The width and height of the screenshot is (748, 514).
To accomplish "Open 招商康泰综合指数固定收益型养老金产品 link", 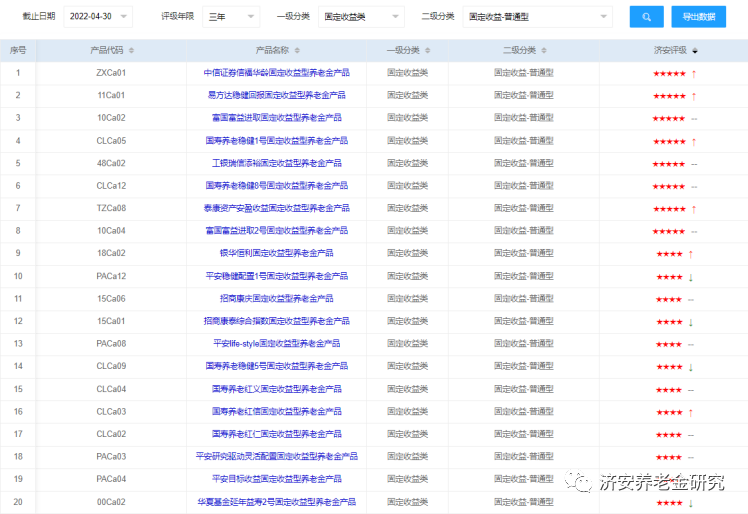I will pos(277,321).
